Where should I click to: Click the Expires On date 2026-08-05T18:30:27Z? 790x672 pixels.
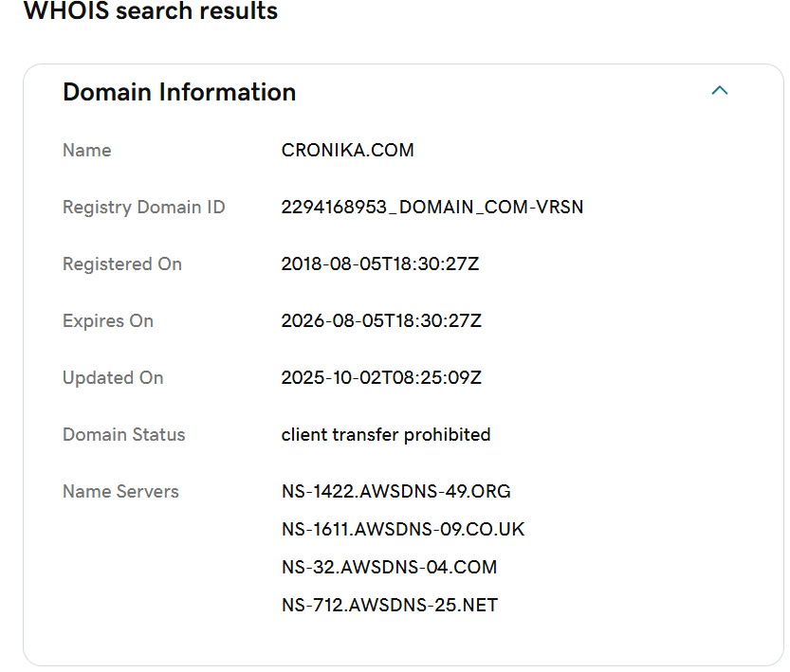click(x=381, y=320)
